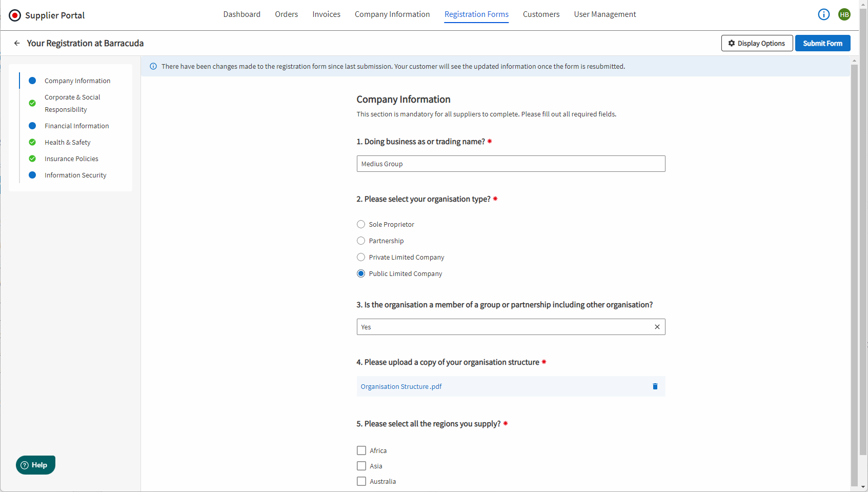Check the Africa supply region
The height and width of the screenshot is (492, 868).
(x=361, y=450)
